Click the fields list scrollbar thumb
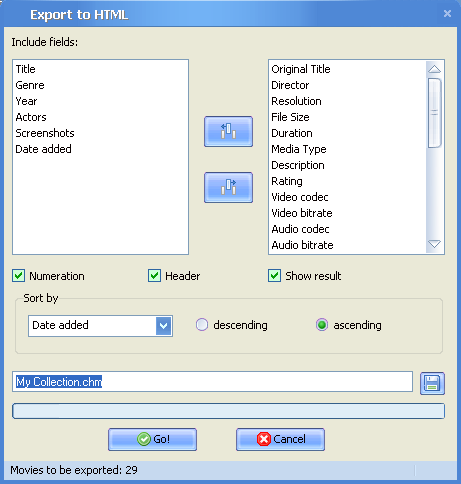This screenshot has height=484, width=461. pyautogui.click(x=434, y=113)
